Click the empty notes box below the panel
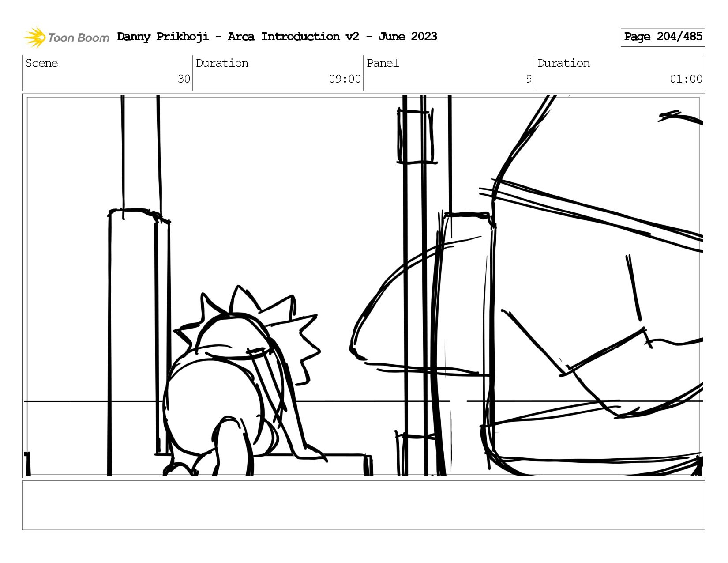 [364, 505]
